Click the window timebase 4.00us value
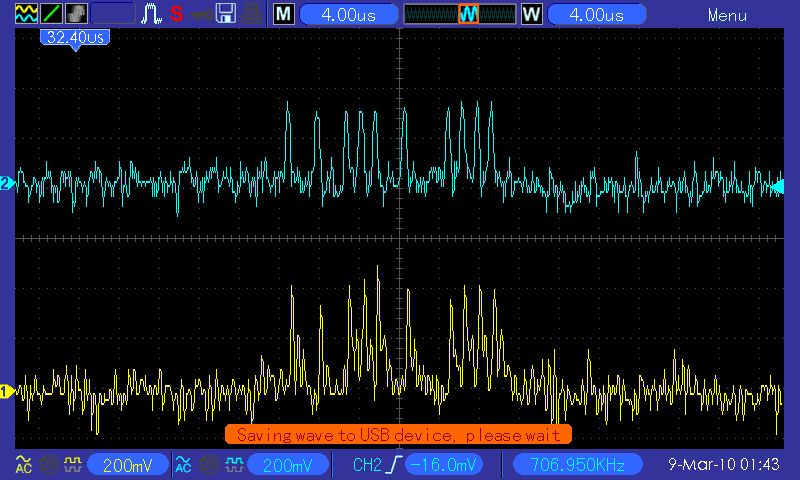 tap(596, 14)
